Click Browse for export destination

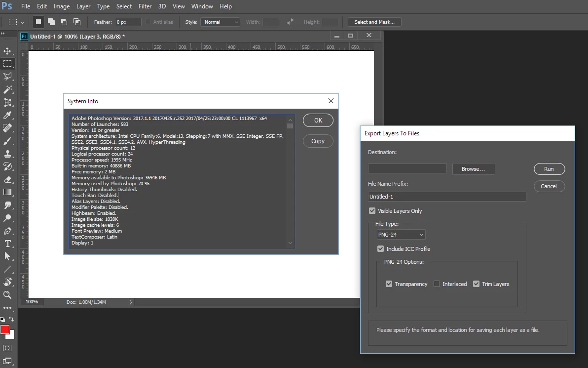473,169
